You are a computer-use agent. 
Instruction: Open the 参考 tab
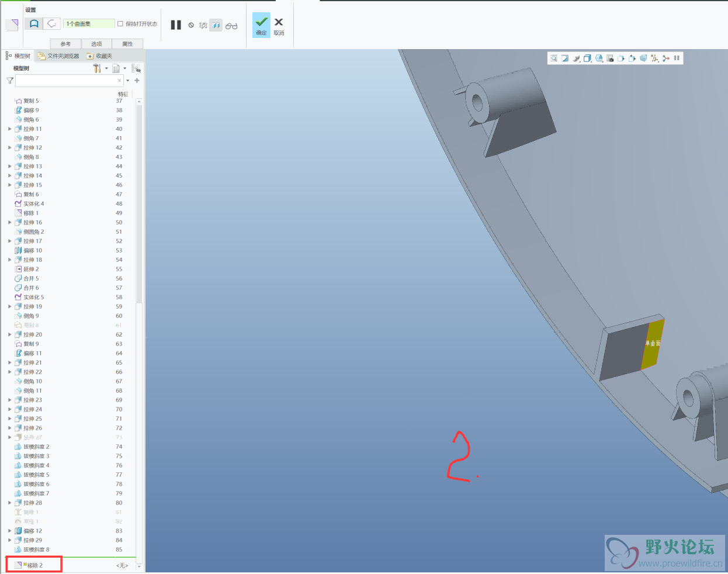(x=65, y=44)
